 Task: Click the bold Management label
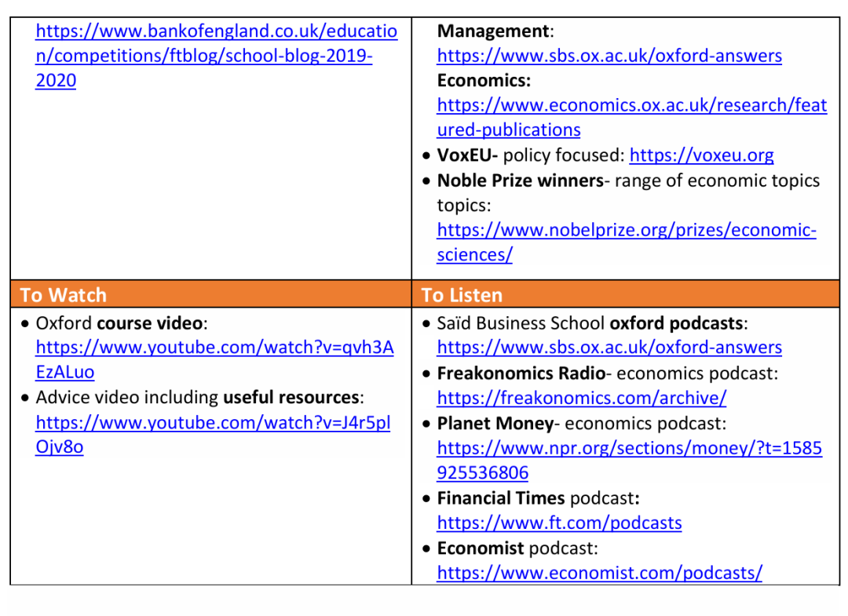[493, 31]
